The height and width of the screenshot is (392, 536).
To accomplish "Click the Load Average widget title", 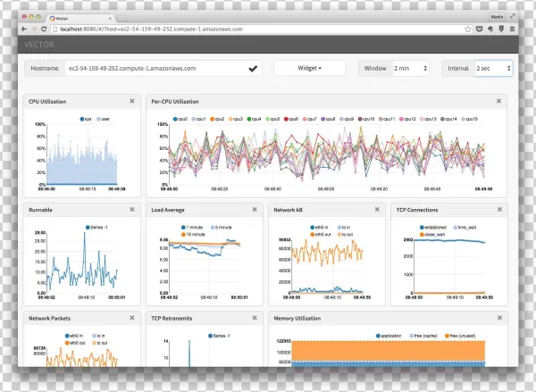I will [x=168, y=210].
